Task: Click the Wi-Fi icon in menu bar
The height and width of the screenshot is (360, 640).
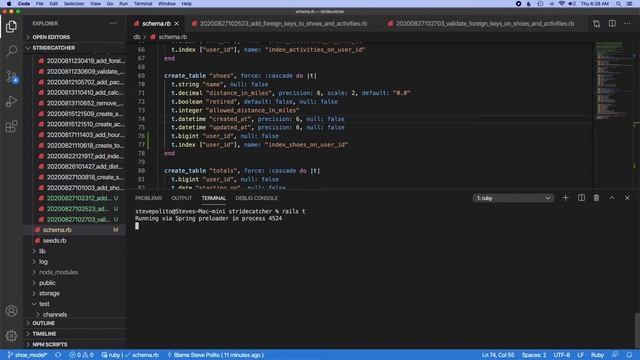Action: coord(562,4)
